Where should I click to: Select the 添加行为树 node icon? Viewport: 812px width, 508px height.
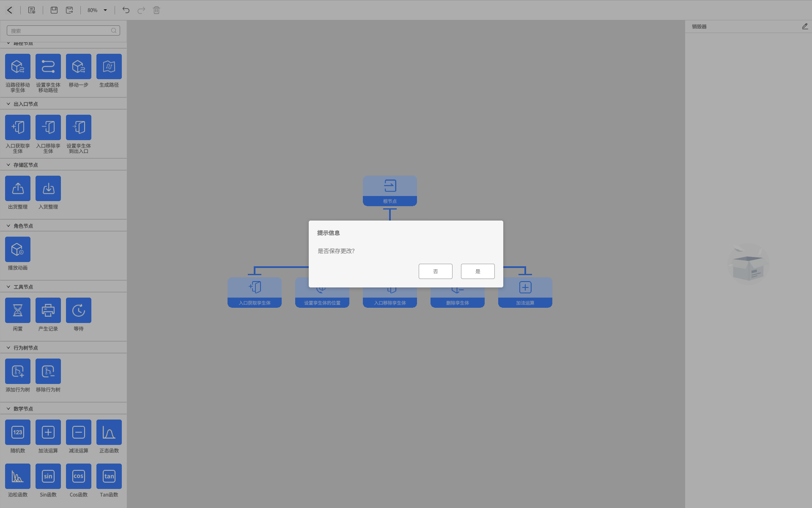(x=18, y=371)
